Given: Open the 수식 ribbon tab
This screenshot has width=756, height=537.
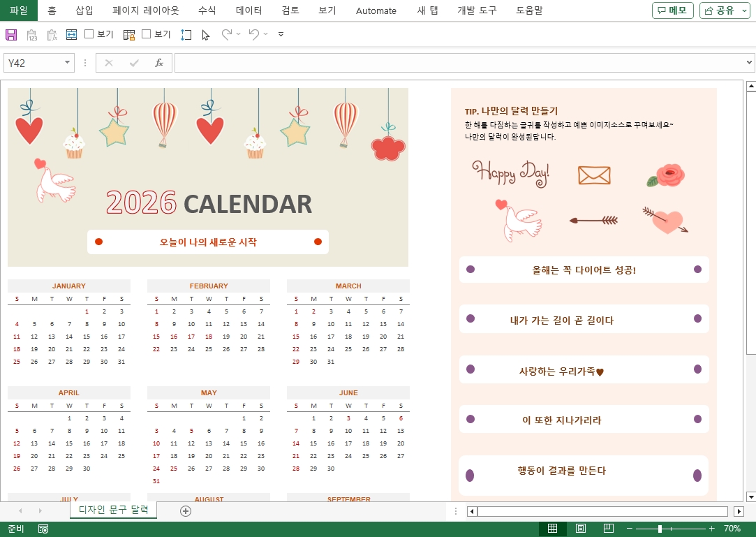Looking at the screenshot, I should coord(207,10).
